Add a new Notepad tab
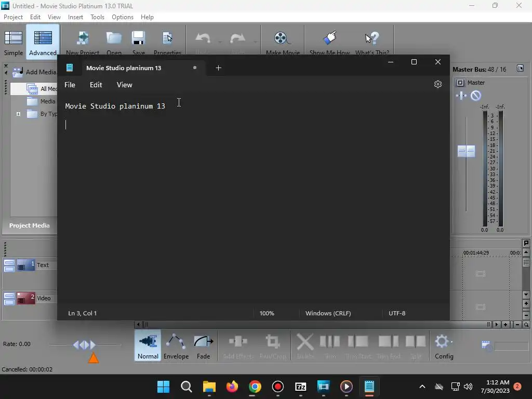The image size is (532, 399). point(219,68)
